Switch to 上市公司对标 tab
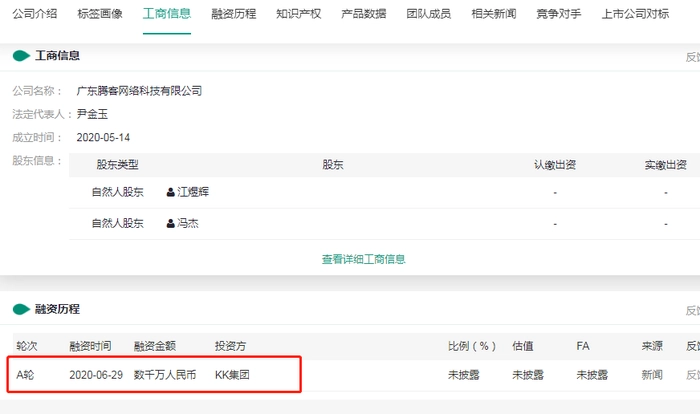The image size is (700, 414). [636, 14]
